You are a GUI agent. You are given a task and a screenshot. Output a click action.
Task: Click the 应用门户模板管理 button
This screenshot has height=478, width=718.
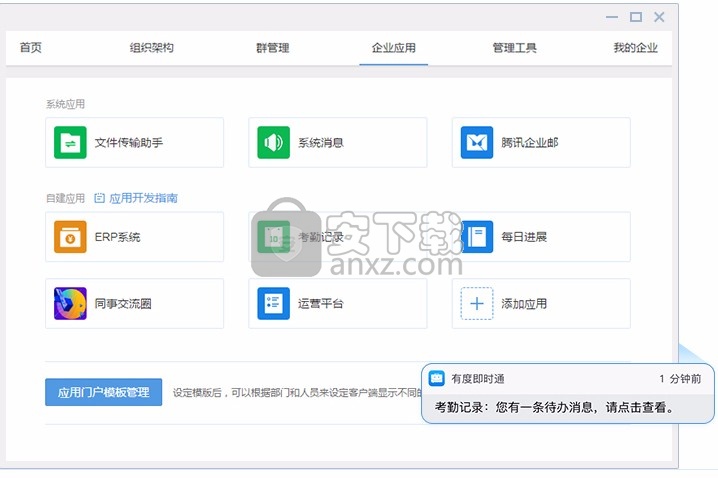(x=103, y=392)
